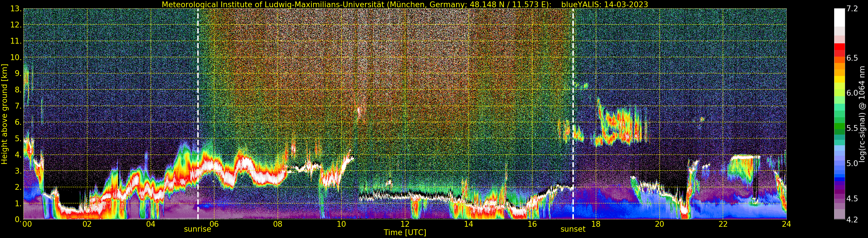868x238 pixels.
Task: Click the '4.' height tick label
Action: pyautogui.click(x=18, y=155)
